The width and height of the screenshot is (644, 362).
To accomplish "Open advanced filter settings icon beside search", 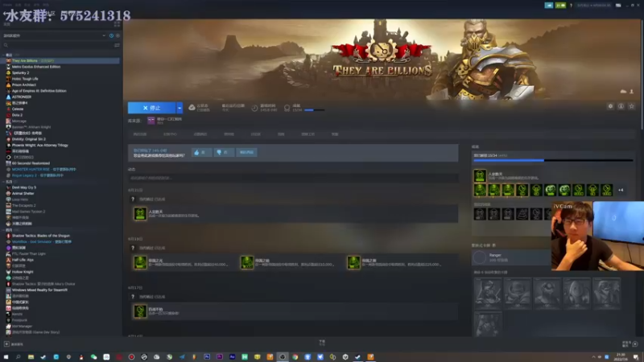I will click(117, 45).
